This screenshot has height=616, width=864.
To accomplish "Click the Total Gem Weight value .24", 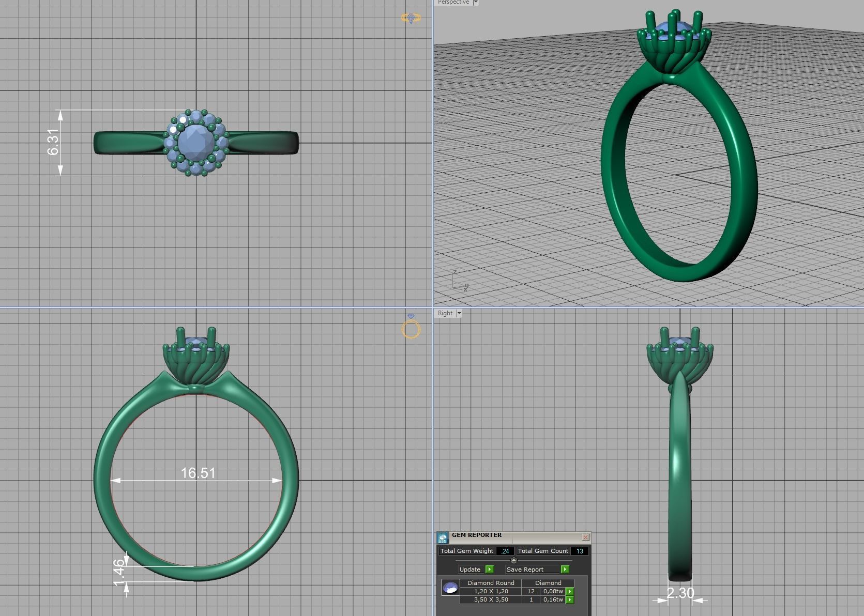I will (505, 551).
